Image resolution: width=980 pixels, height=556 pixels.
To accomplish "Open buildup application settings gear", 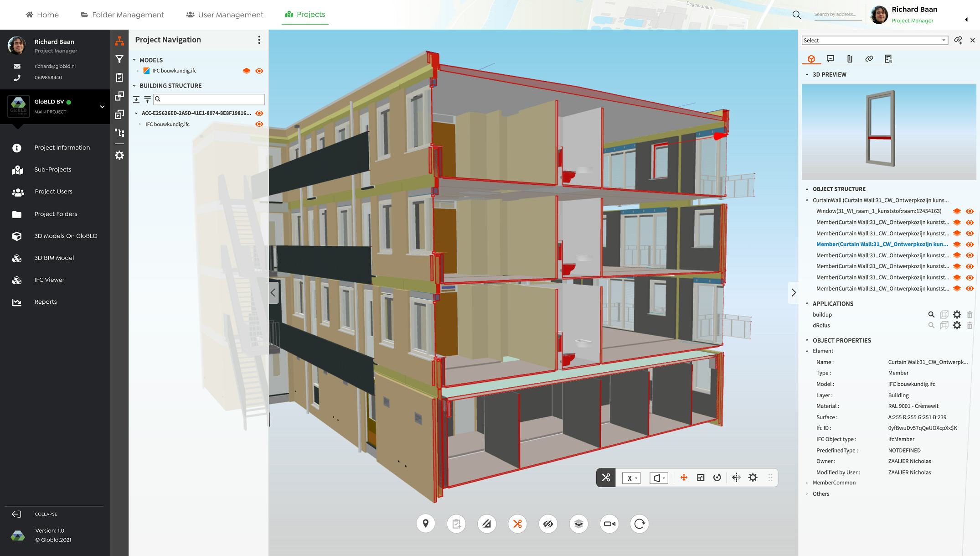I will tap(957, 315).
